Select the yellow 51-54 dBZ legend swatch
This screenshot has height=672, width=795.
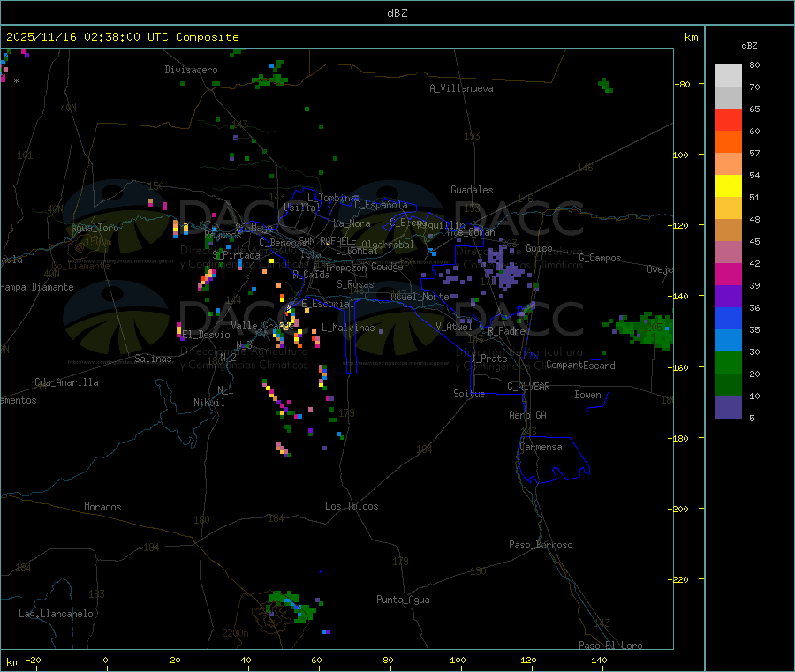pos(728,186)
